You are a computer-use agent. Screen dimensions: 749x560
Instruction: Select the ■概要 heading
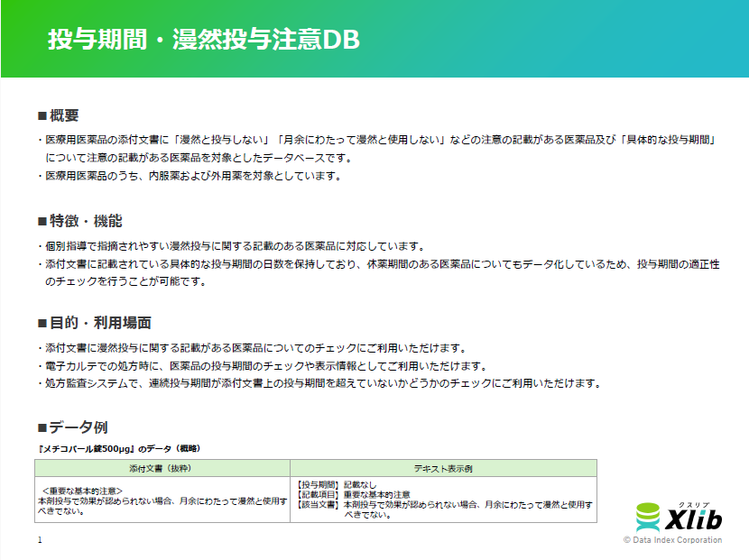coord(59,115)
